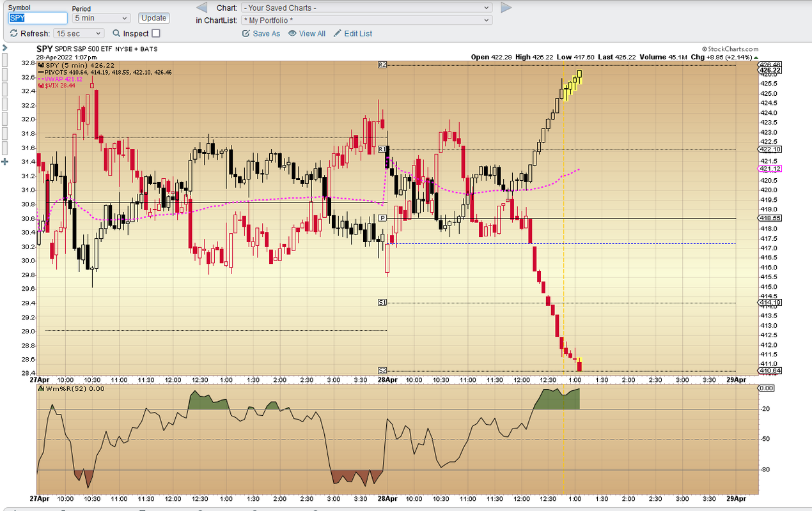The width and height of the screenshot is (812, 511).
Task: Click the 422.10 price tag on right axis
Action: pyautogui.click(x=770, y=149)
